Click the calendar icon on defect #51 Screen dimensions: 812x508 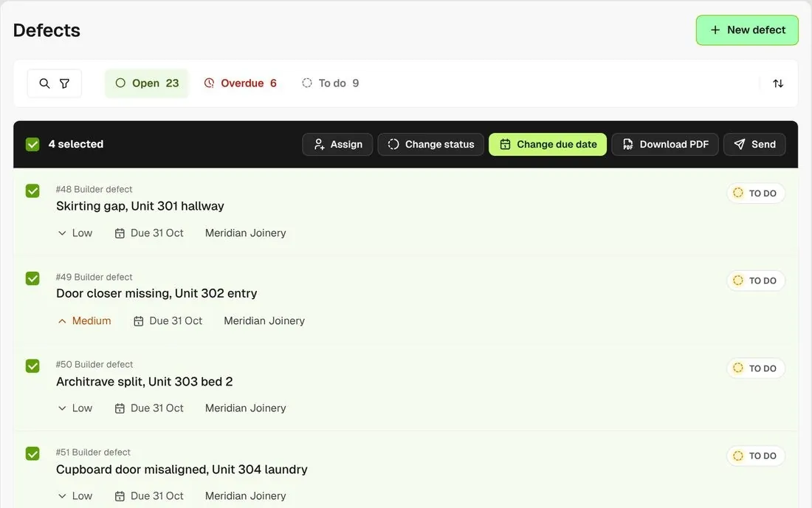pos(120,496)
